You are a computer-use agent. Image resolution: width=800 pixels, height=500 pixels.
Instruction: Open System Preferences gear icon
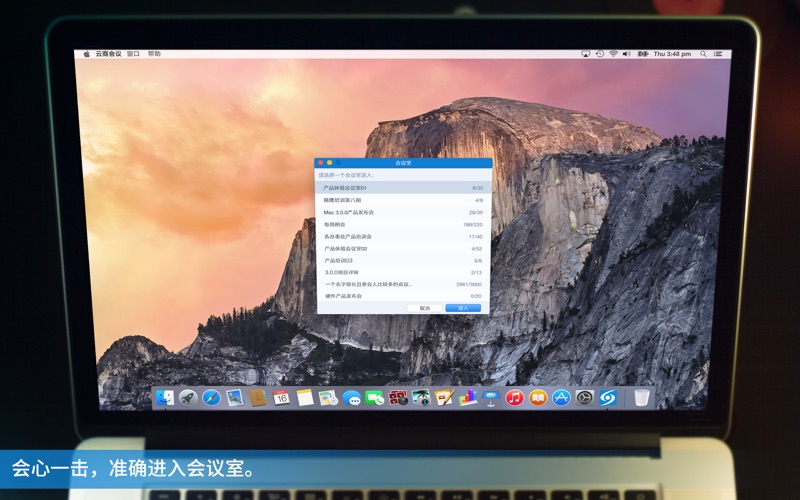[x=585, y=397]
